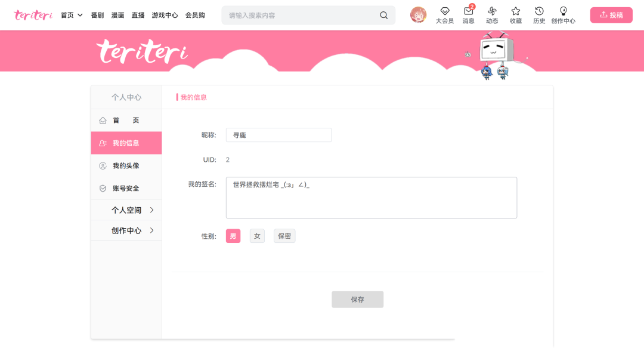Save profile changes with 保存 button
Screen dimensions: 644x363
(x=357, y=299)
